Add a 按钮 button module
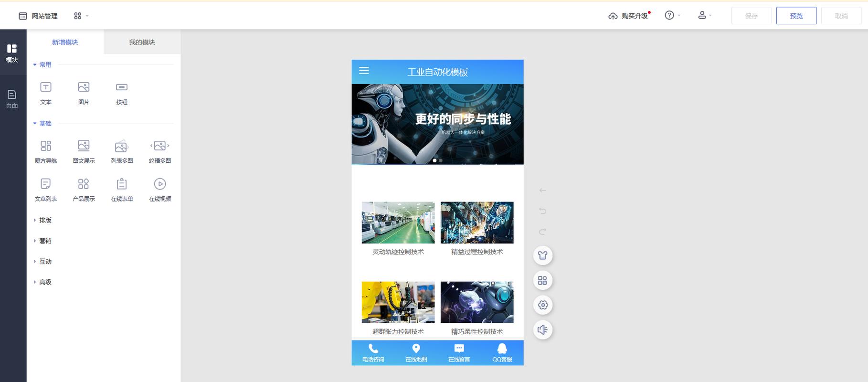Screen dimensions: 868x382 pyautogui.click(x=122, y=93)
